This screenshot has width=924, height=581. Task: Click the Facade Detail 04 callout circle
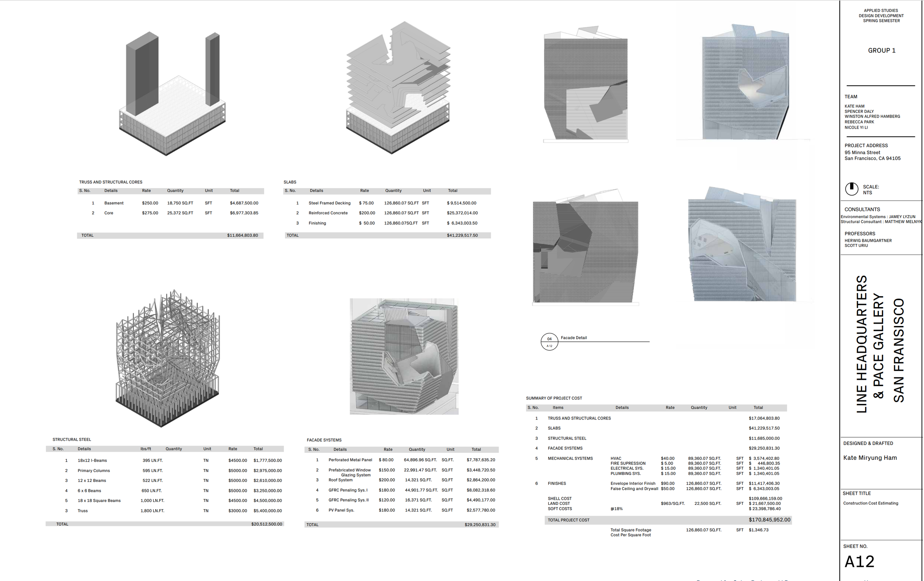(x=549, y=341)
